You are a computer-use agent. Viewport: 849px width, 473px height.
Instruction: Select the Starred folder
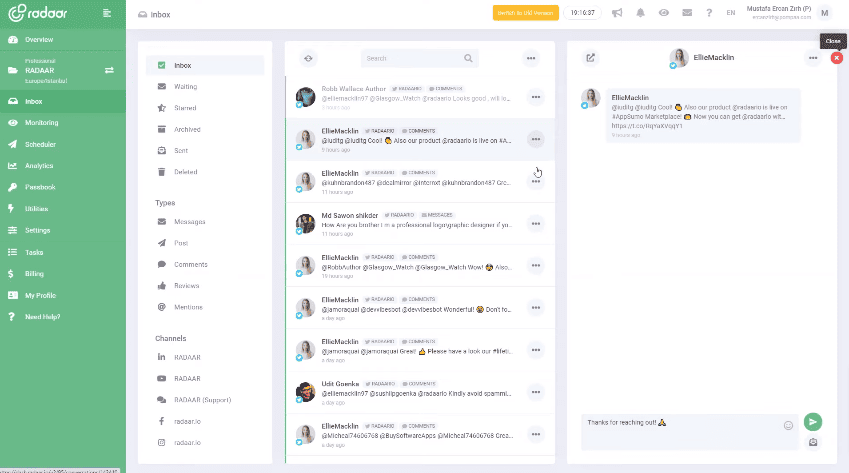[x=185, y=108]
